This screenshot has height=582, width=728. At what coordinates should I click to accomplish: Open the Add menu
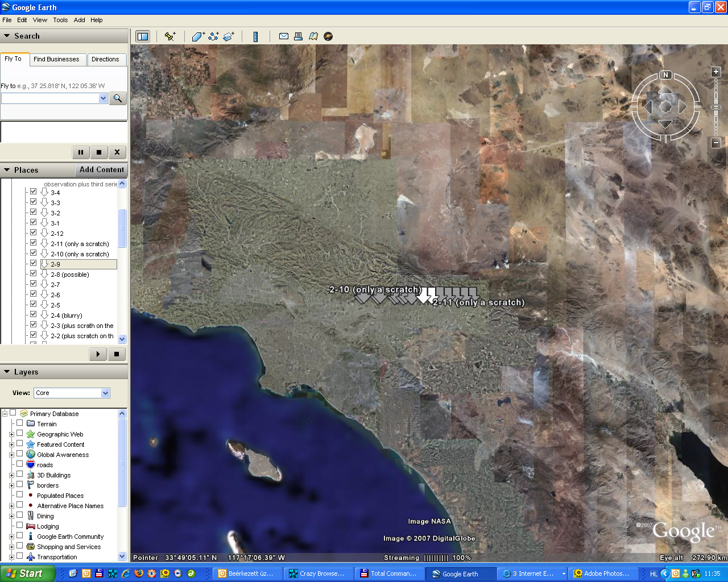click(x=80, y=20)
